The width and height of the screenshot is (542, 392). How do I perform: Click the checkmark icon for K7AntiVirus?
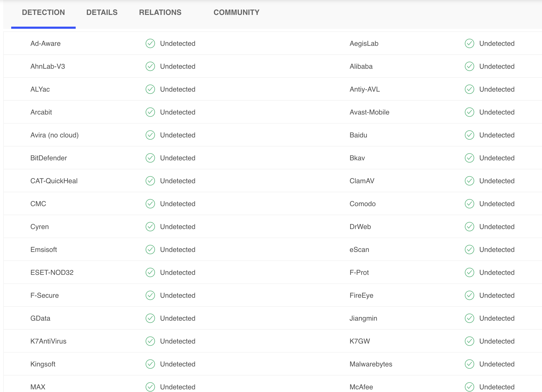(x=150, y=341)
